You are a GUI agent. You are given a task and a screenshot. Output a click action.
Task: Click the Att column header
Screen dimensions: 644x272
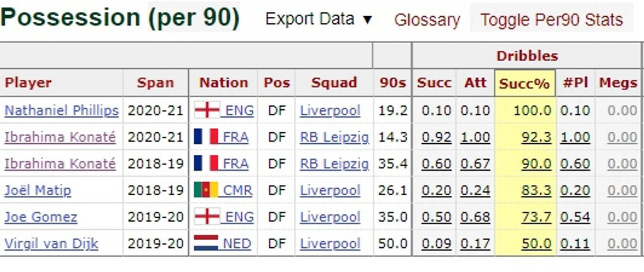(475, 83)
